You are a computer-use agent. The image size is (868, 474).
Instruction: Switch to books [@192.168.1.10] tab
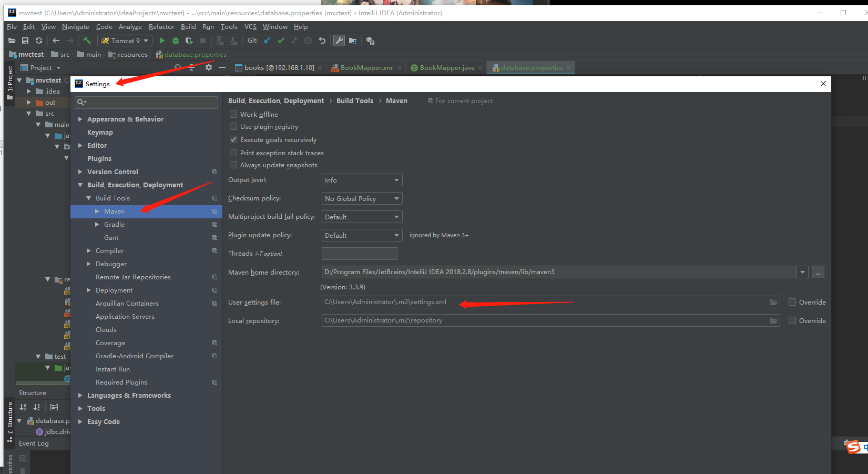[x=279, y=67]
